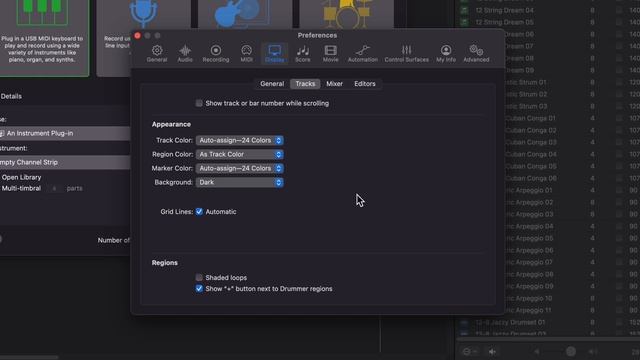This screenshot has width=640, height=360.
Task: Enable the Shaded loops checkbox
Action: (x=199, y=277)
